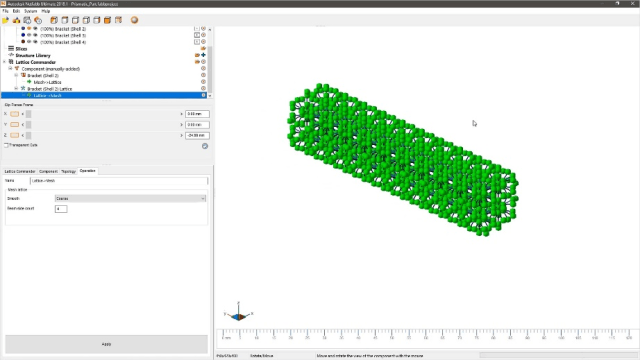Click the green arrow icon beside Mesh->Lattice
640x360 pixels.
pos(29,82)
